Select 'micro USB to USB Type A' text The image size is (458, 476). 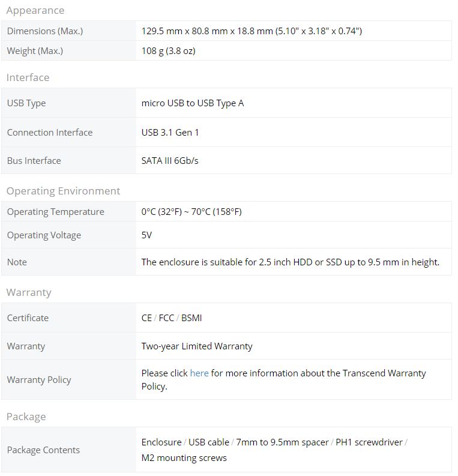(193, 103)
